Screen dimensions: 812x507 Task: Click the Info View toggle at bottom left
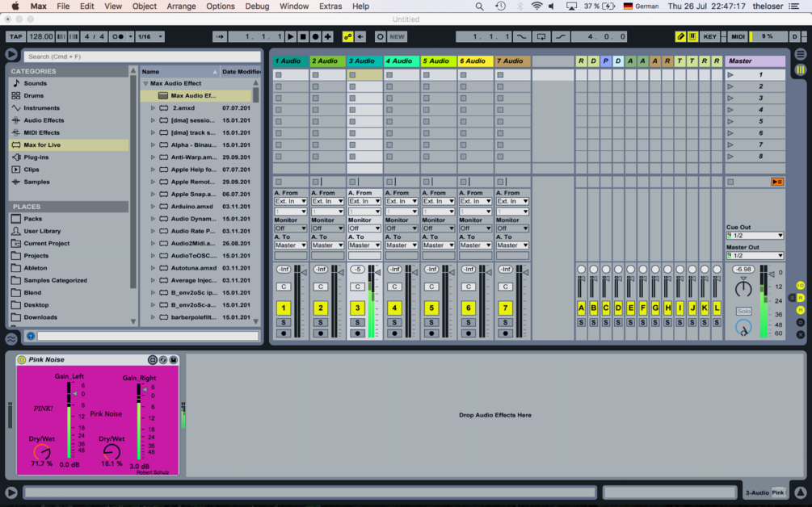(11, 493)
